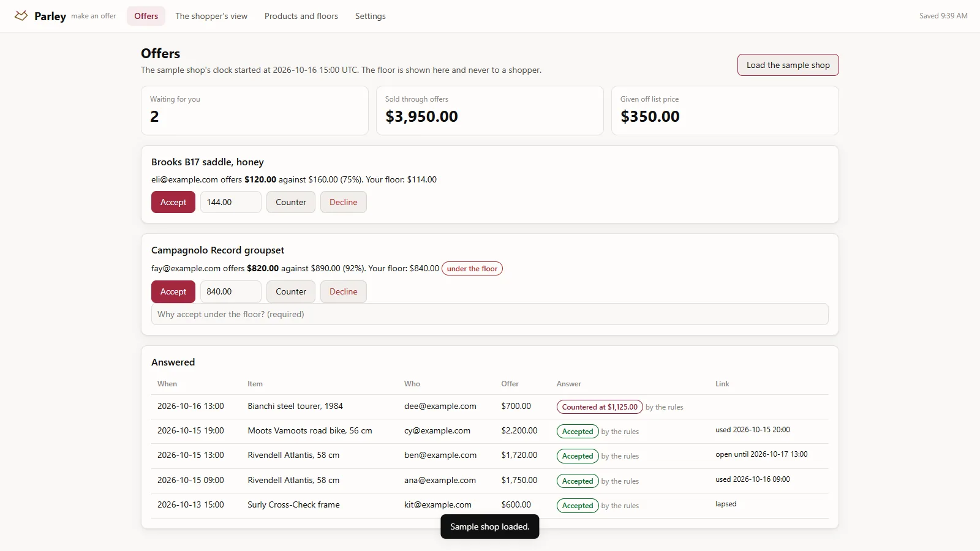Click Load the sample shop button

pos(788,65)
